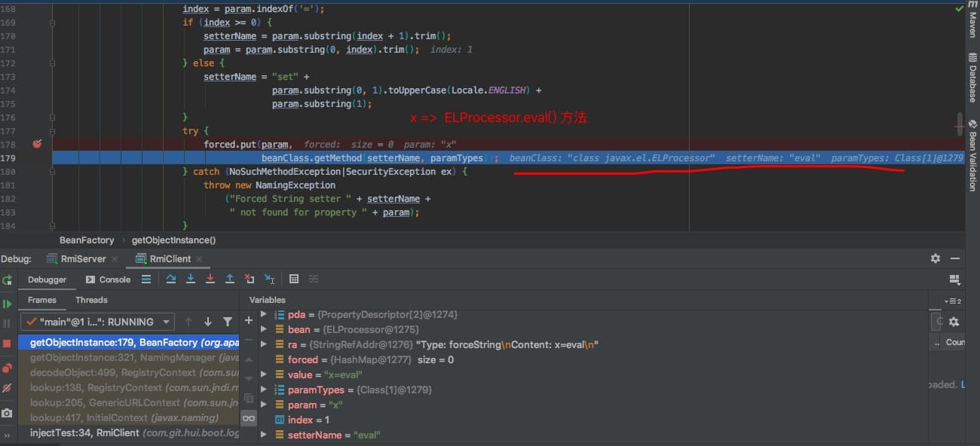Click the camera thread dump icon
The image size is (980, 446).
[x=8, y=413]
